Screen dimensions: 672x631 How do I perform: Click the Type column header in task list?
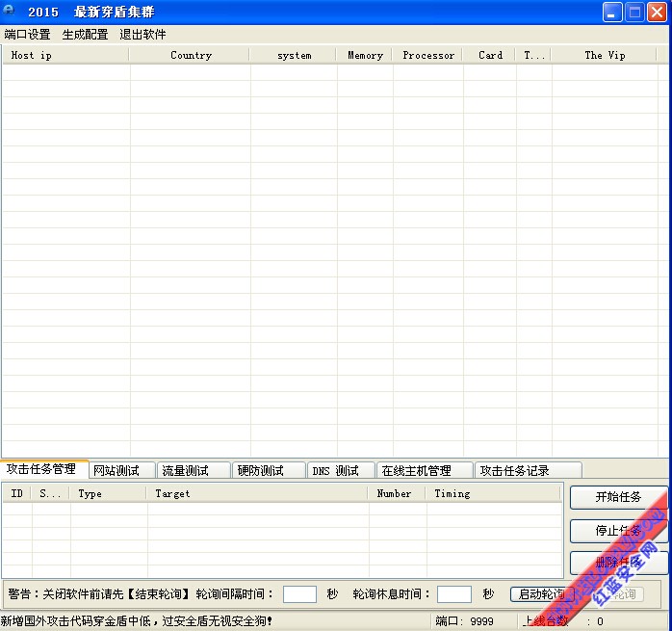(109, 494)
